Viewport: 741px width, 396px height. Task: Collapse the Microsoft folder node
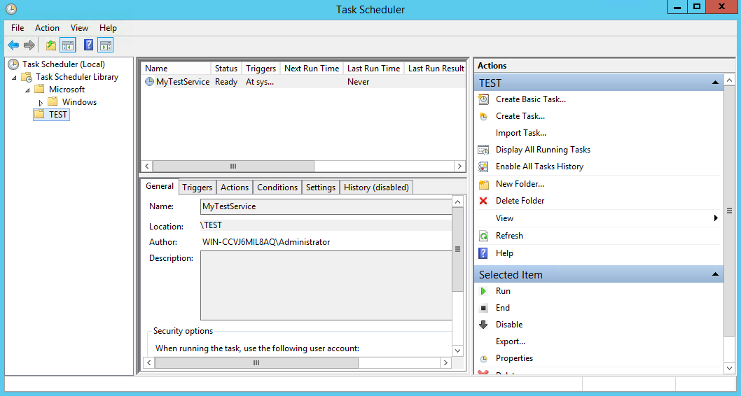(27, 90)
